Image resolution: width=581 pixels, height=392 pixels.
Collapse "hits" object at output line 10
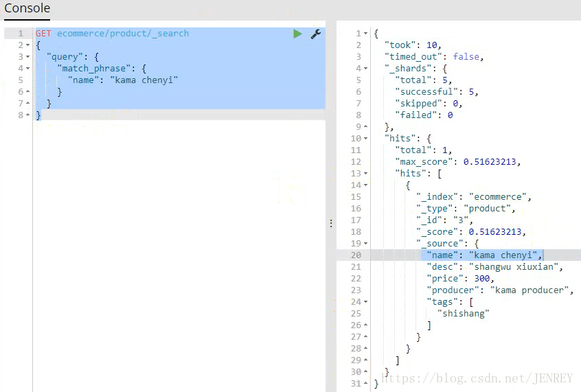tap(366, 139)
